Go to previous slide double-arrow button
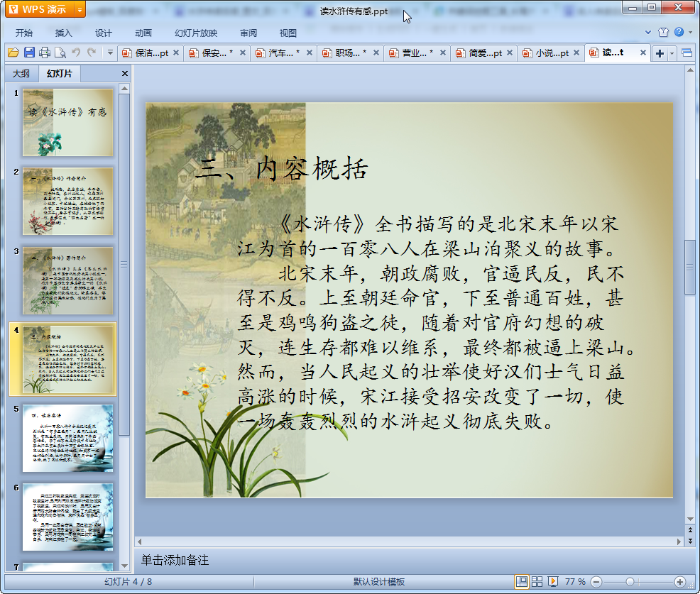The width and height of the screenshot is (700, 594). pos(690,529)
